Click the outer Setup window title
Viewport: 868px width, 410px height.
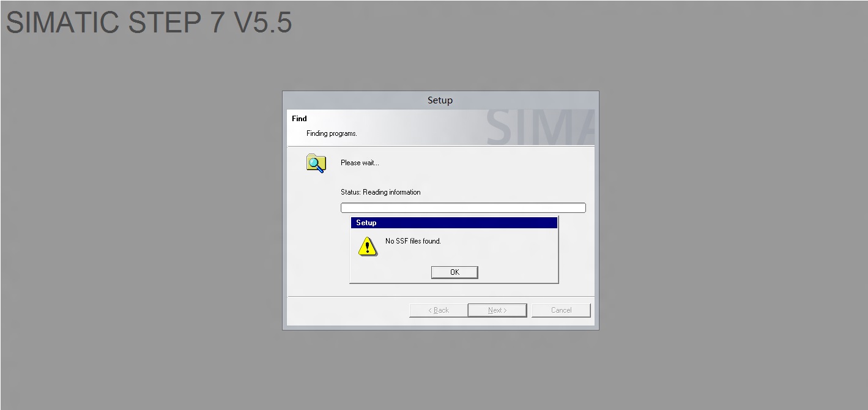coord(440,100)
